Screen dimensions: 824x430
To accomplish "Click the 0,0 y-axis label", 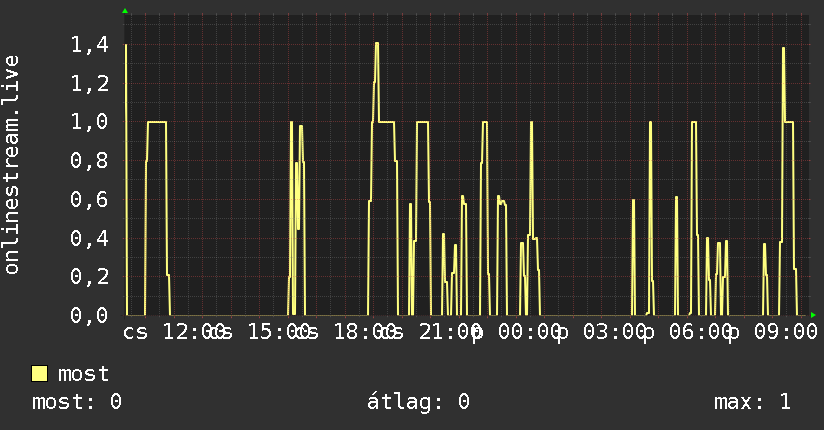I will click(x=90, y=315).
